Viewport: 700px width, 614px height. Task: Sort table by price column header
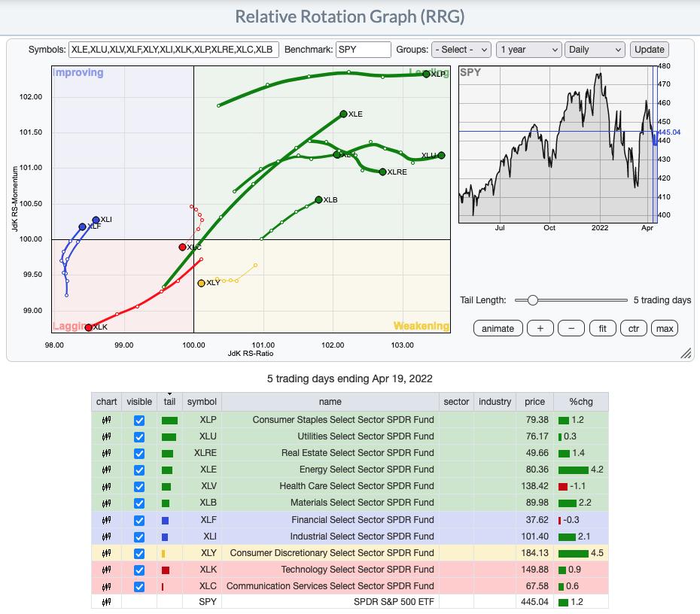pyautogui.click(x=535, y=402)
